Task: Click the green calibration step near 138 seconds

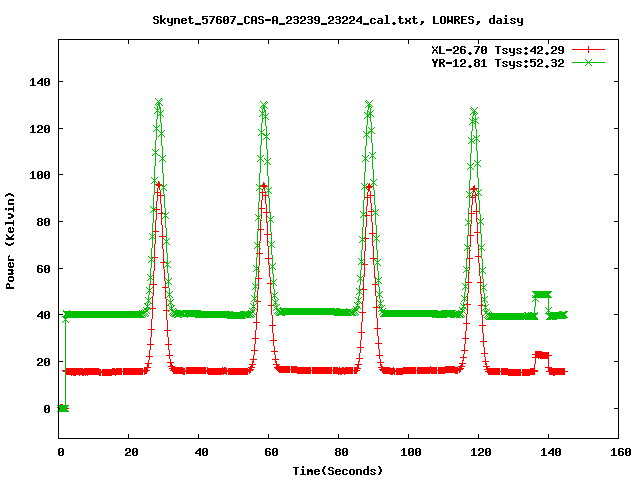Action: pyautogui.click(x=542, y=295)
